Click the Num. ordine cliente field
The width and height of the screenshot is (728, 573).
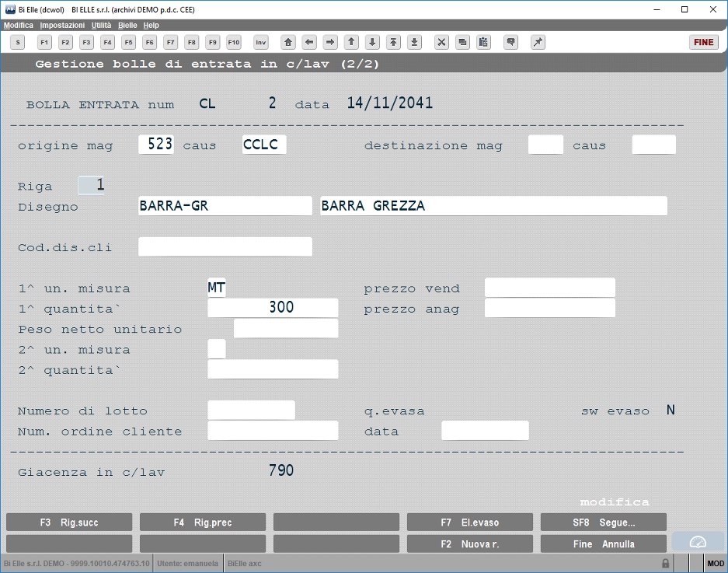[273, 430]
